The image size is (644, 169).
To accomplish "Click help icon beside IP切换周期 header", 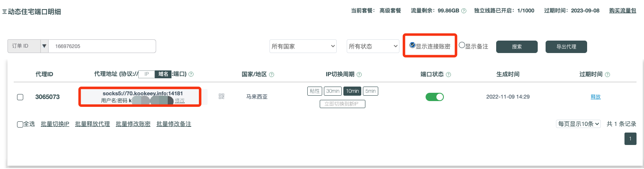I will coord(359,75).
